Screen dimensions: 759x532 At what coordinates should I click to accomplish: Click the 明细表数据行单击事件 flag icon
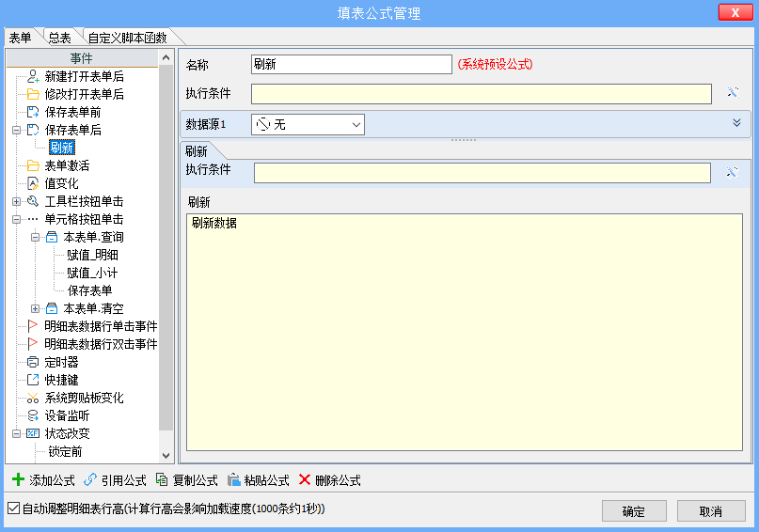click(33, 326)
